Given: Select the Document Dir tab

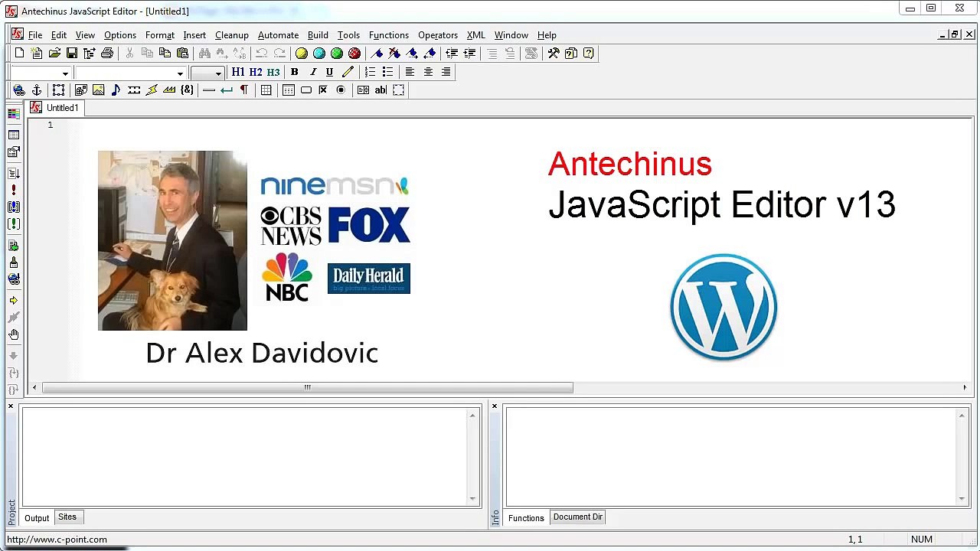Looking at the screenshot, I should [578, 517].
